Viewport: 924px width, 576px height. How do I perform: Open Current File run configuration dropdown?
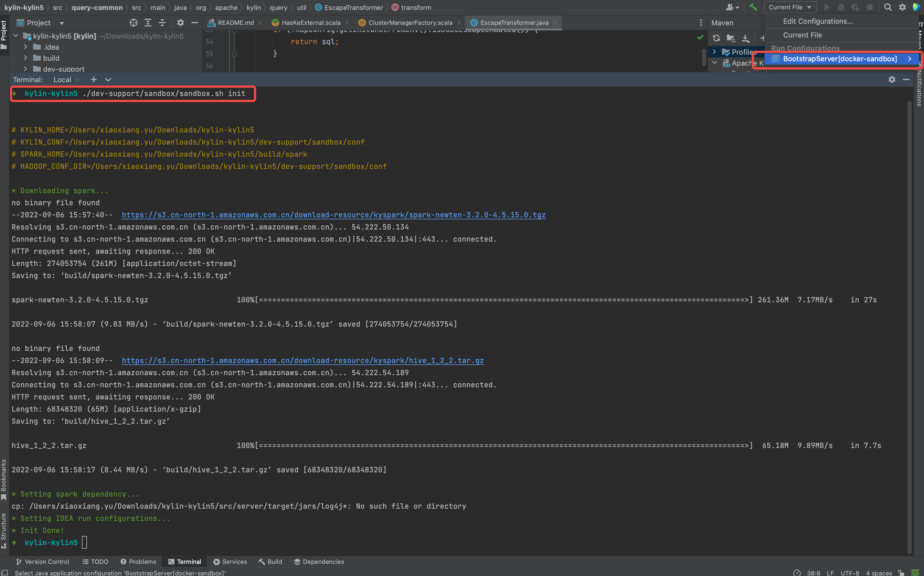(x=790, y=7)
